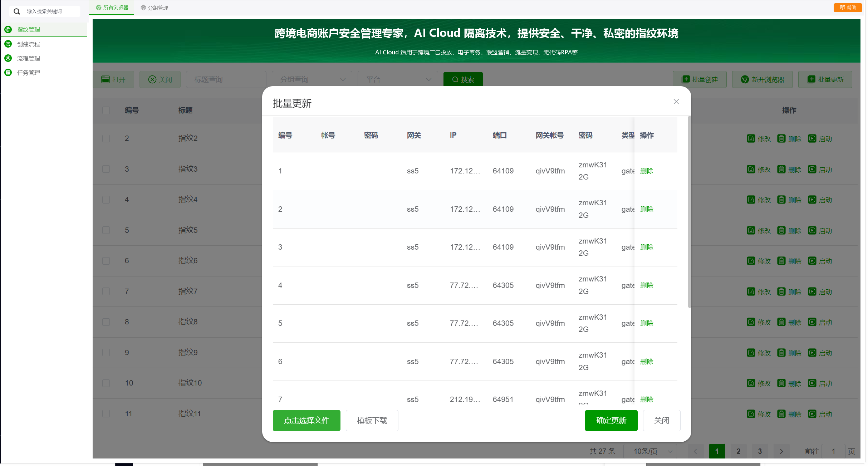Viewport: 868px width, 466px height.
Task: Click the dialog vertical scrollbar
Action: 690,212
